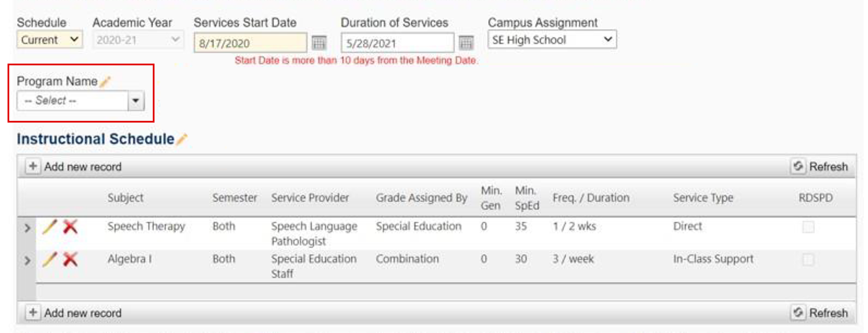868x333 pixels.
Task: Click the pencil icon next to Program Name
Action: 104,81
